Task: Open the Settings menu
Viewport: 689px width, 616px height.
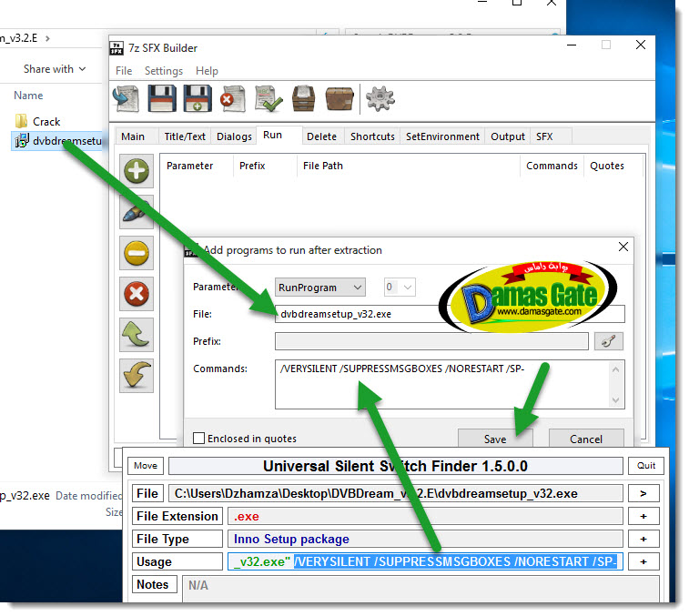Action: (164, 71)
